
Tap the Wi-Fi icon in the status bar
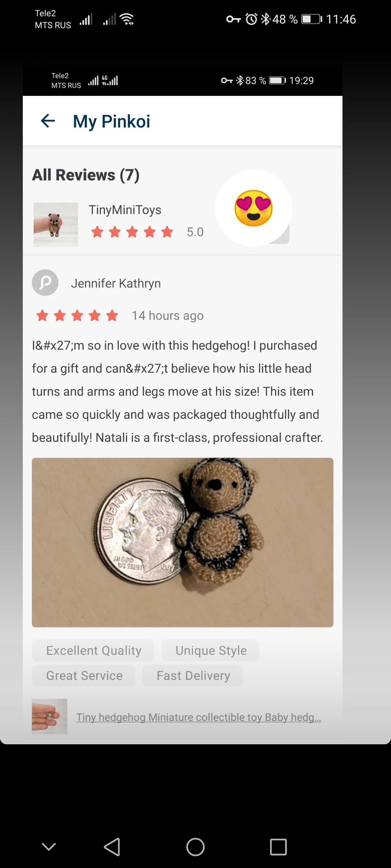tap(127, 19)
